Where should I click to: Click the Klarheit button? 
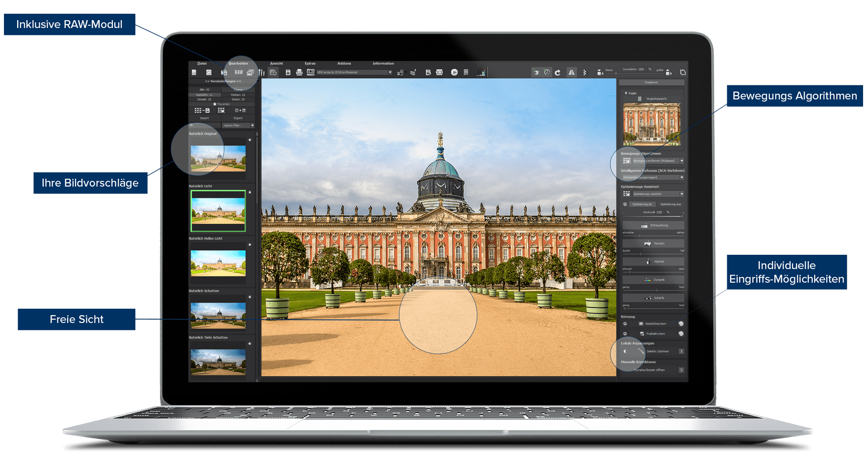tap(653, 262)
